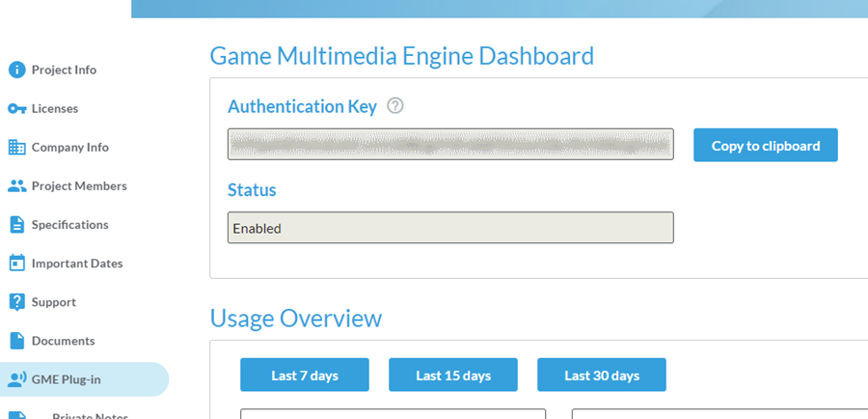Click the Support question-mark icon
868x419 pixels.
click(16, 302)
